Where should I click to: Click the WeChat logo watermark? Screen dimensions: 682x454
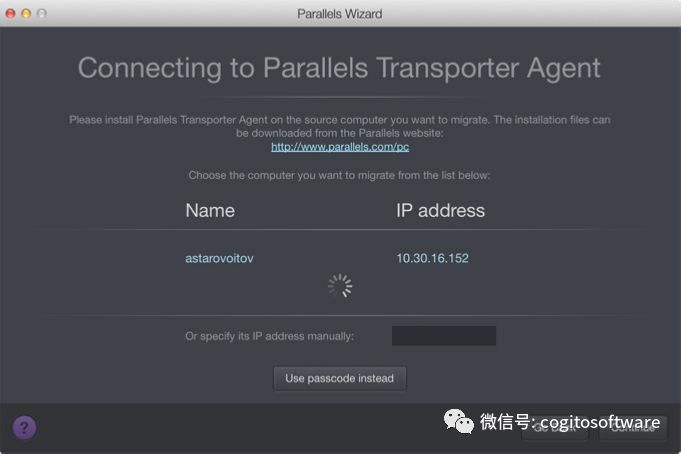click(x=458, y=421)
